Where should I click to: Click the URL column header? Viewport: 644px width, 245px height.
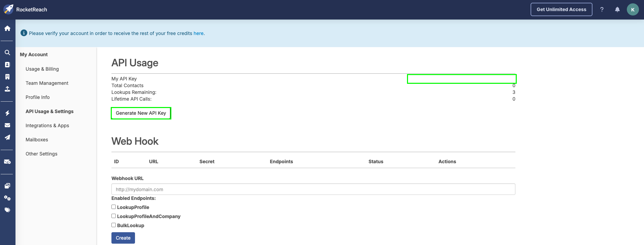tap(154, 162)
